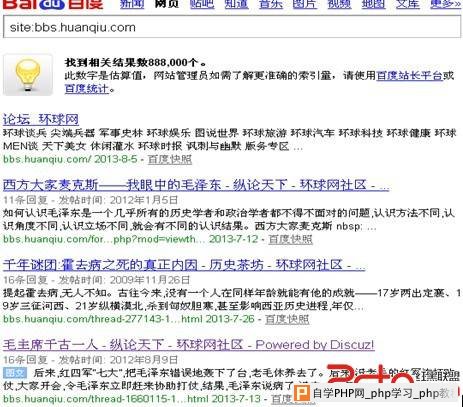Open the 百度站长平台 link

coord(409,75)
